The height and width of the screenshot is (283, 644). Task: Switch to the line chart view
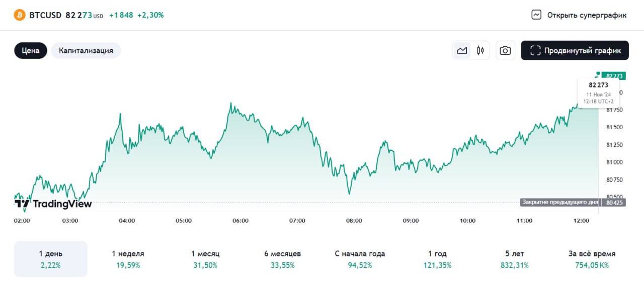pos(462,50)
